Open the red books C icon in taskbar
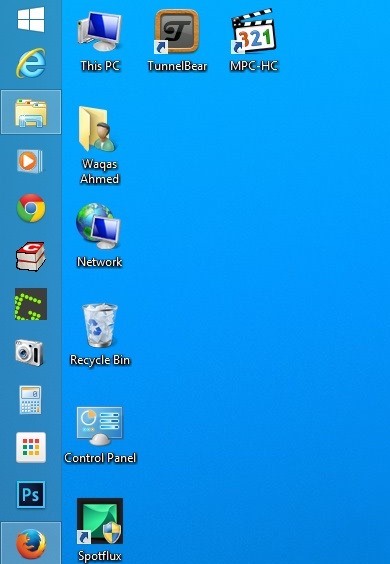This screenshot has width=390, height=564. coord(31,256)
